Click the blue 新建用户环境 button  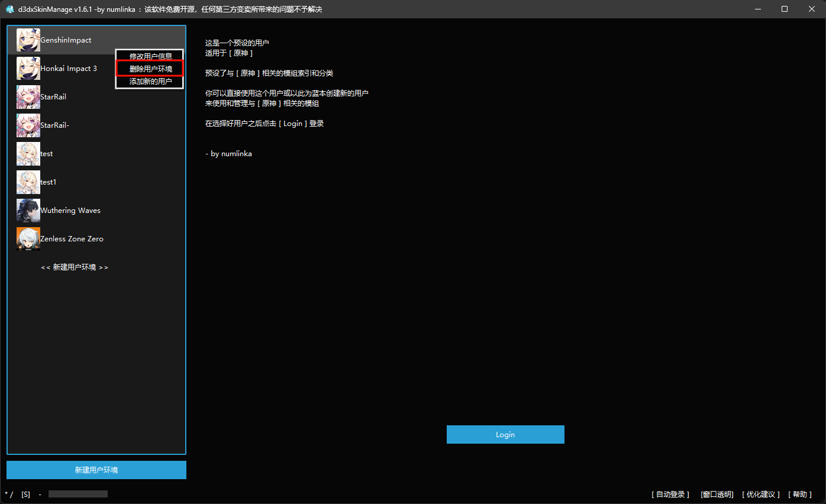pos(96,470)
